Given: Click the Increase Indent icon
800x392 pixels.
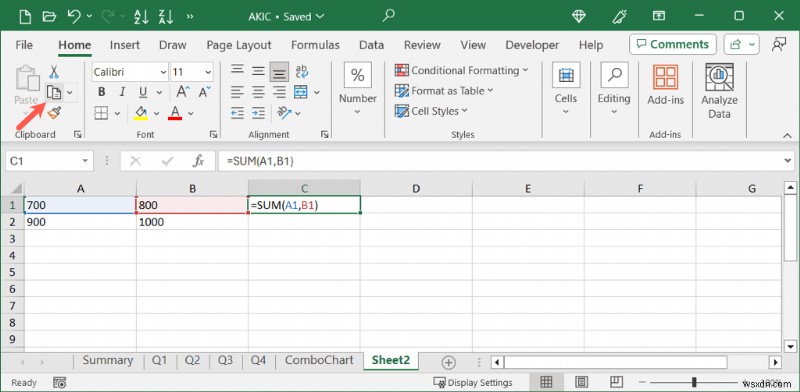Looking at the screenshot, I should (258, 113).
